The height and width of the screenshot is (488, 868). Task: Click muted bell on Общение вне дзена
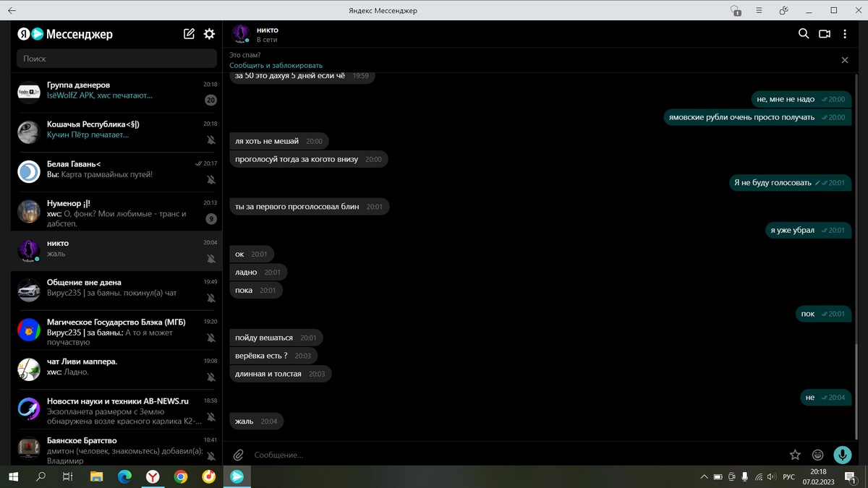pyautogui.click(x=211, y=298)
